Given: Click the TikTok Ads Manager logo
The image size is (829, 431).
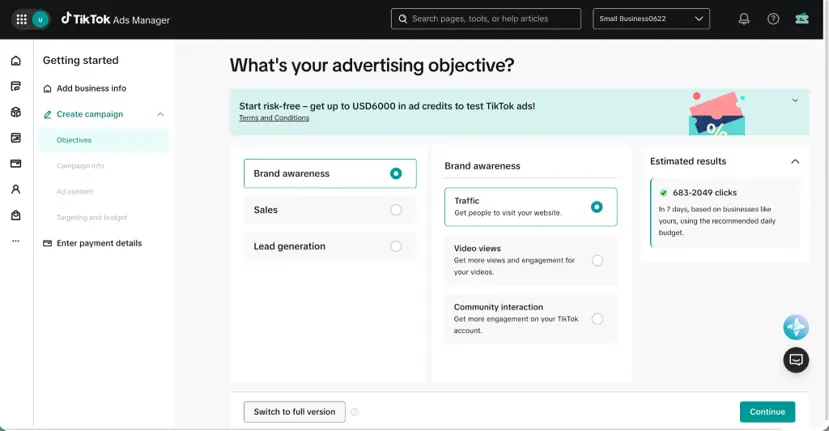Looking at the screenshot, I should tap(115, 19).
